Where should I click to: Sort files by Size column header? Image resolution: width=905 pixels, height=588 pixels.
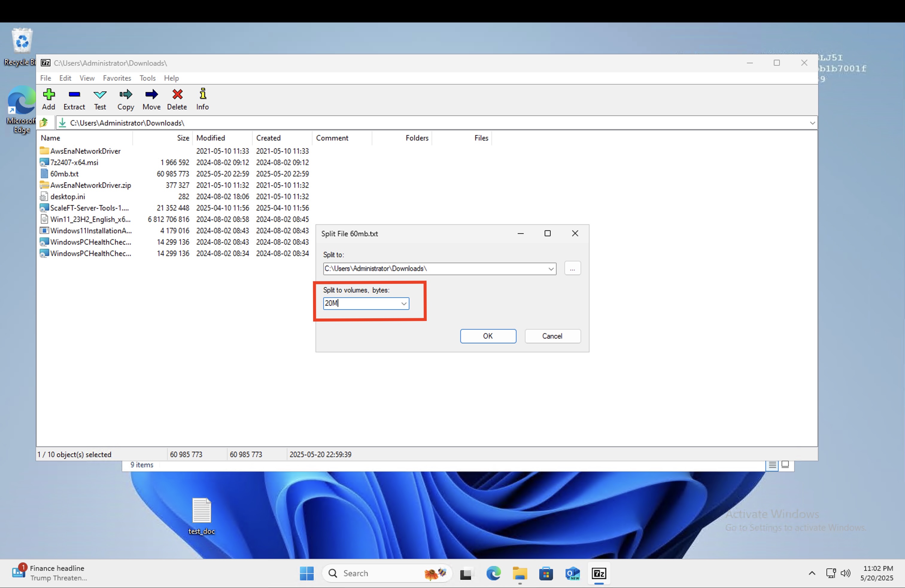183,138
